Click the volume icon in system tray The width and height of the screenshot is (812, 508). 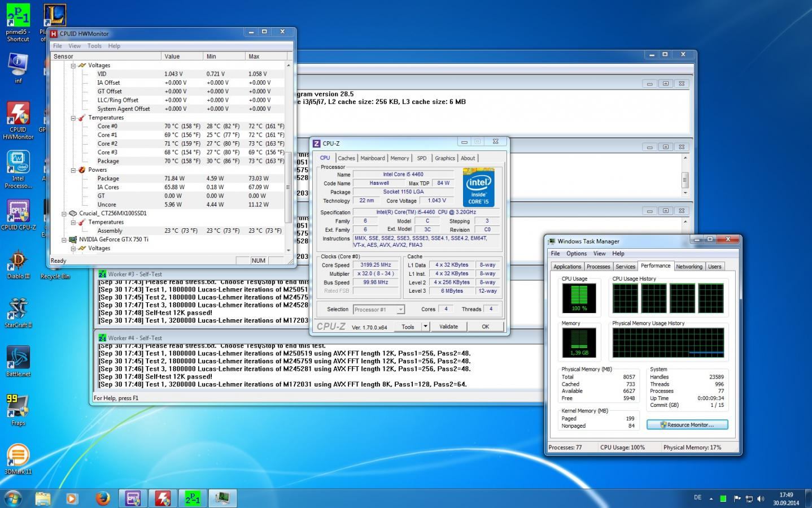[x=761, y=498]
